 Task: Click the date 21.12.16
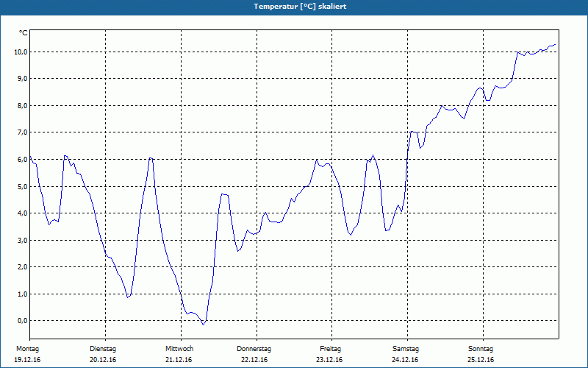click(179, 360)
